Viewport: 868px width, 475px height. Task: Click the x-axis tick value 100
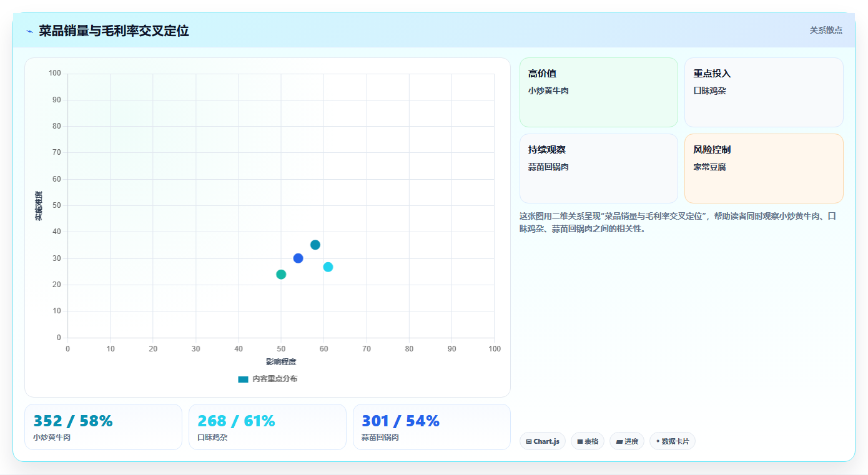(x=495, y=349)
